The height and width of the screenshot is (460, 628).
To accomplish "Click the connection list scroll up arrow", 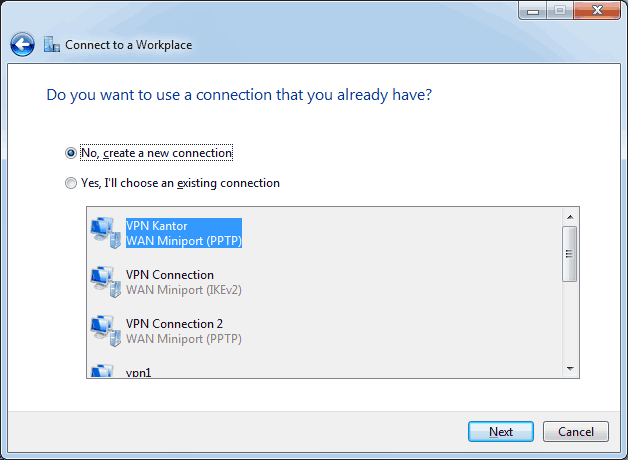I will click(x=570, y=217).
